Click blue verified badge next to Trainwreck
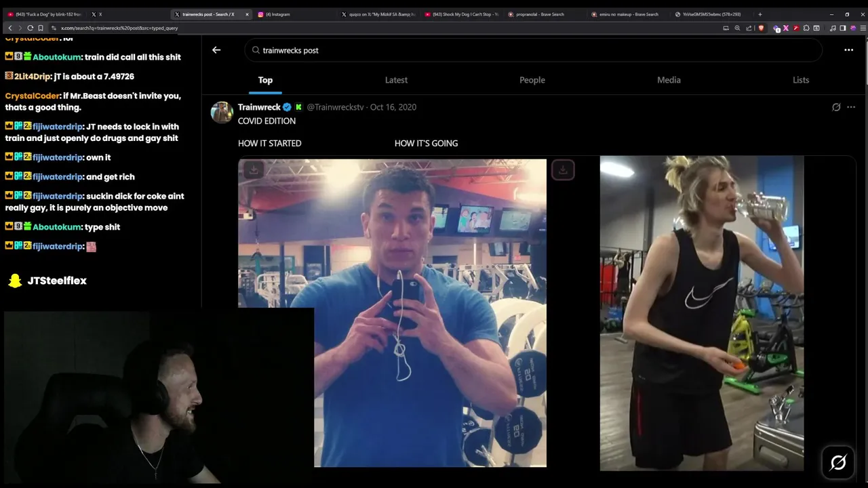 click(287, 107)
